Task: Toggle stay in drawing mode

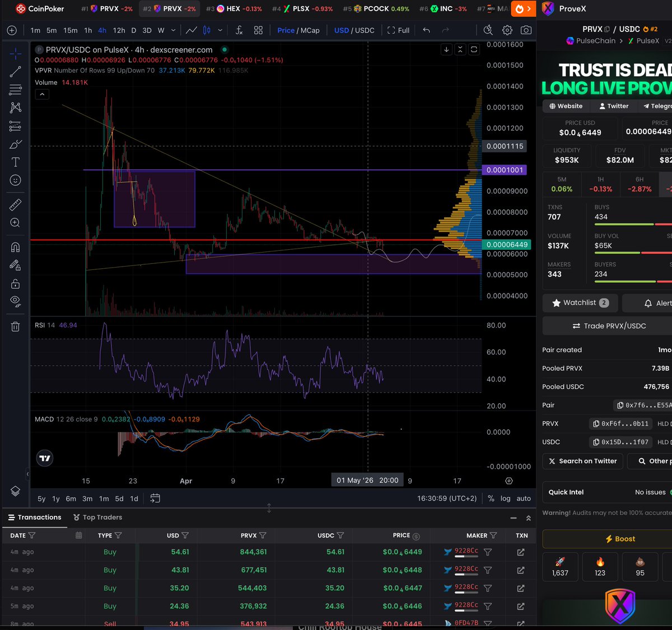Action: 15,265
